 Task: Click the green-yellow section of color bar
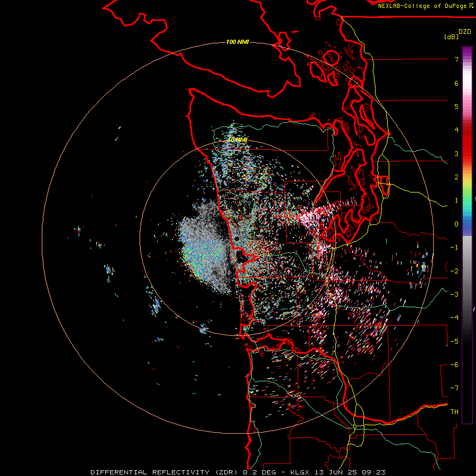pyautogui.click(x=467, y=190)
